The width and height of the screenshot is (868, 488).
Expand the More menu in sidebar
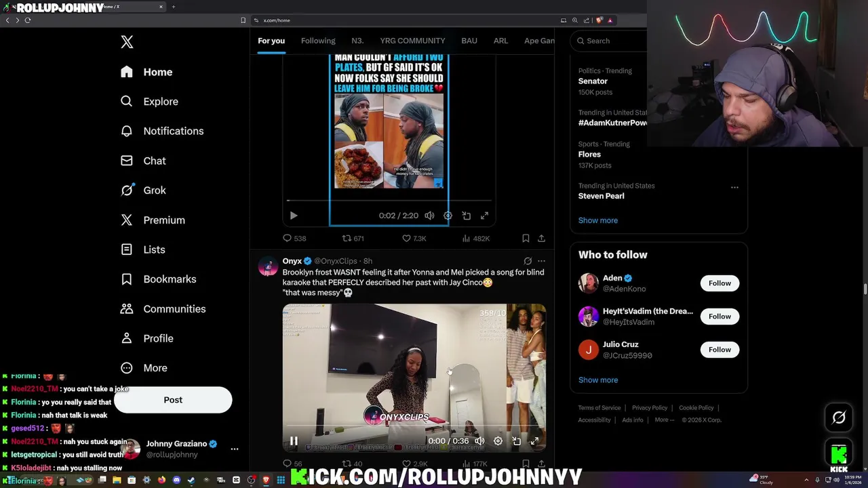point(144,368)
